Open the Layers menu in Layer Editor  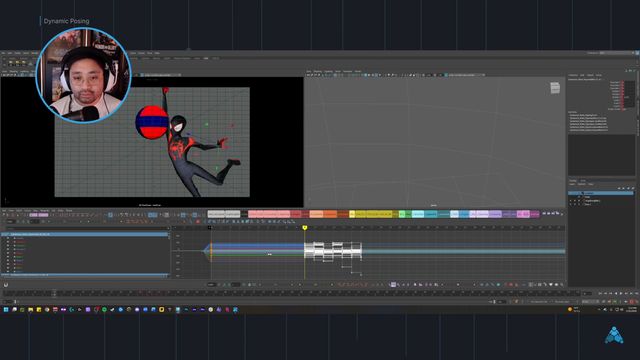572,184
